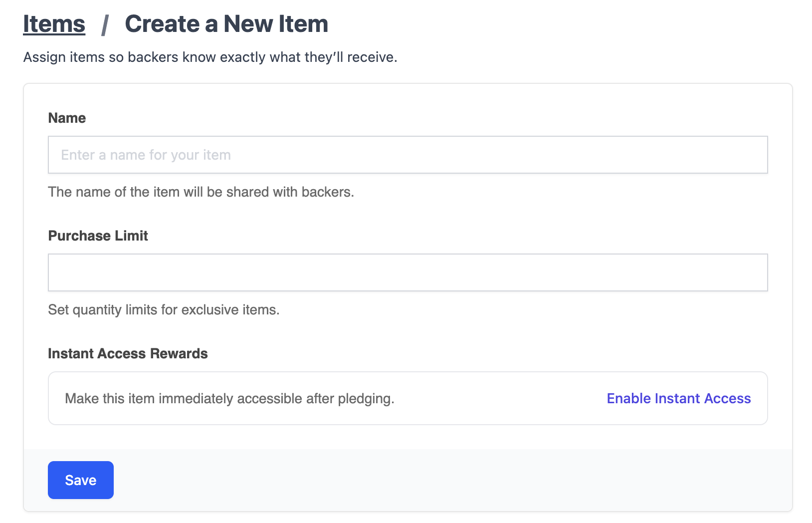Screen dimensions: 812x523
Task: Click the Create a New Item heading
Action: click(226, 24)
